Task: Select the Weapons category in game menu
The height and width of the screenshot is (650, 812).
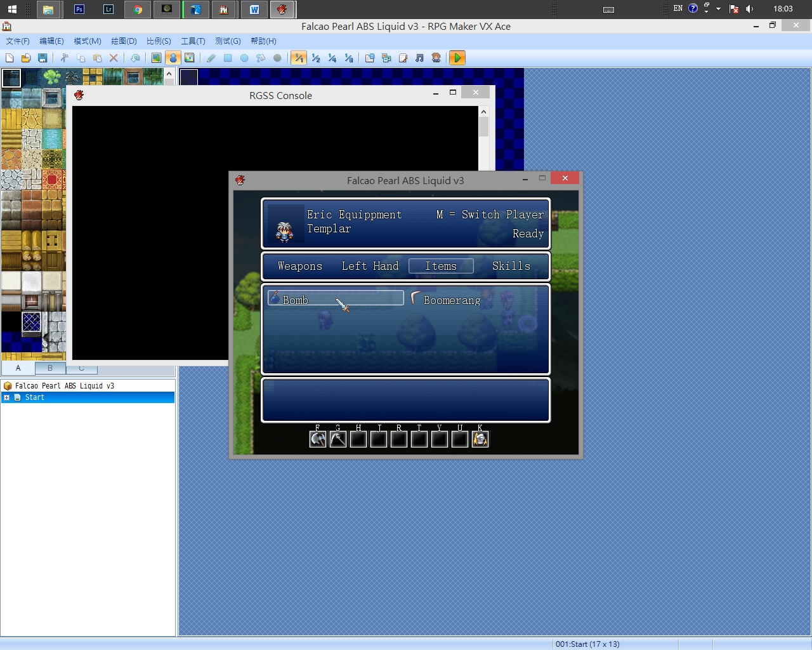Action: pyautogui.click(x=300, y=266)
